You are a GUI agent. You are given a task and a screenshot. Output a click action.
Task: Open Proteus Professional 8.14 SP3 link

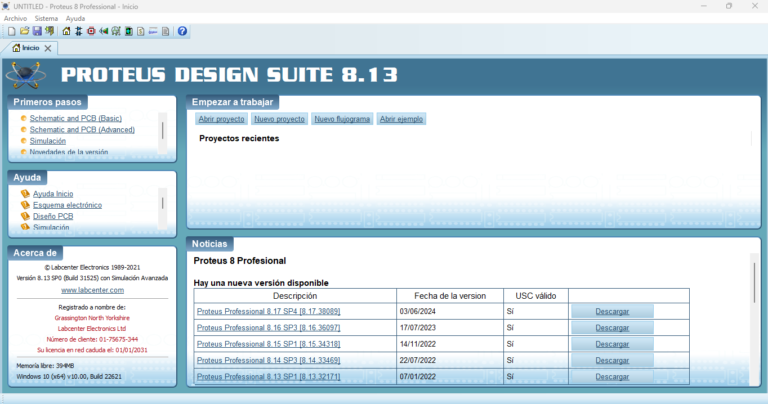(268, 360)
